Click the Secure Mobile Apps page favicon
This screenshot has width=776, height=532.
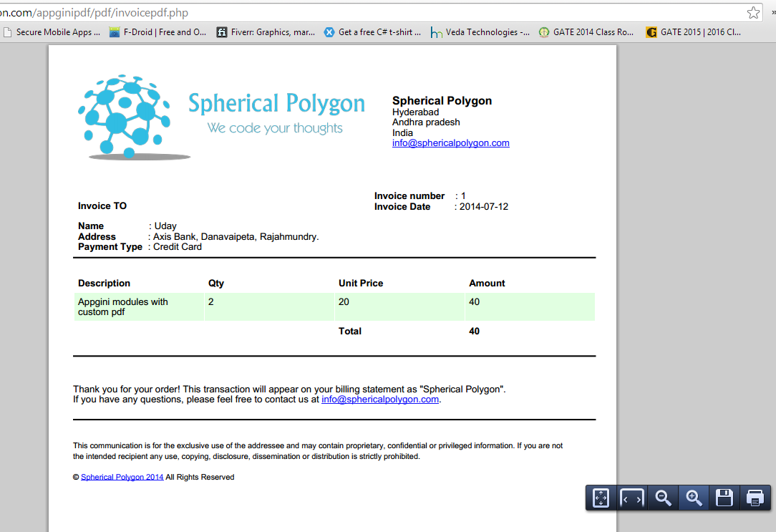point(7,32)
